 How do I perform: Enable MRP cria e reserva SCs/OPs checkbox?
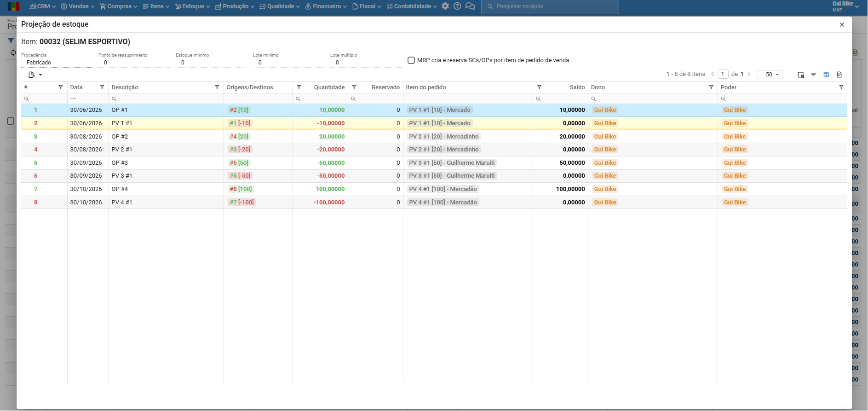[x=411, y=60]
